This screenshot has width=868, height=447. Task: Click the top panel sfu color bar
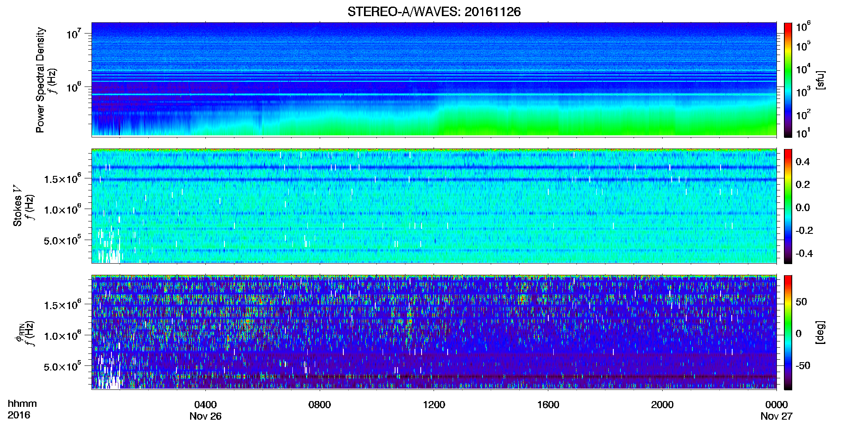pos(788,80)
